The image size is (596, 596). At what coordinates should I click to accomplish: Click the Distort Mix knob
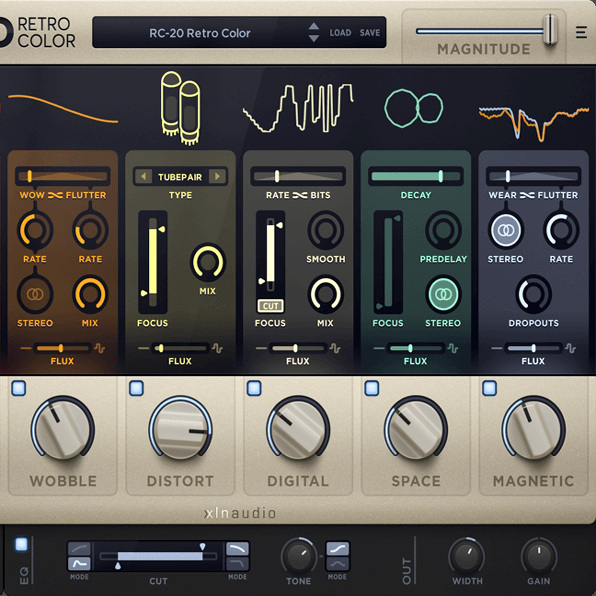(x=208, y=262)
